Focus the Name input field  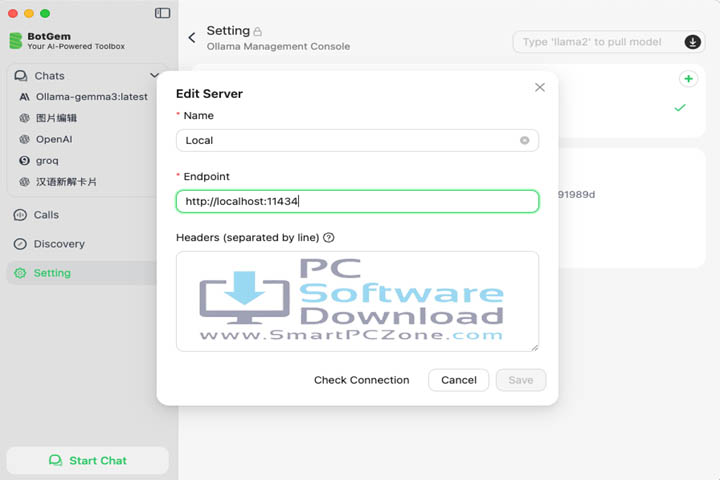(357, 140)
